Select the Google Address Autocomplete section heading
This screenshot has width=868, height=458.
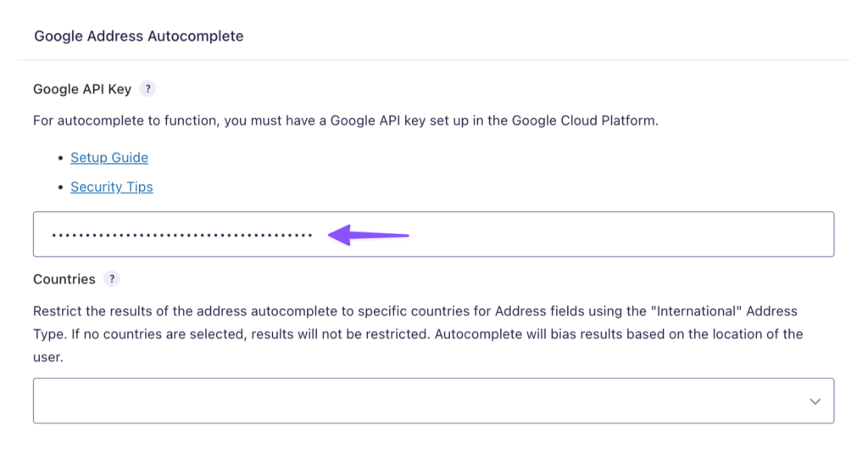138,36
